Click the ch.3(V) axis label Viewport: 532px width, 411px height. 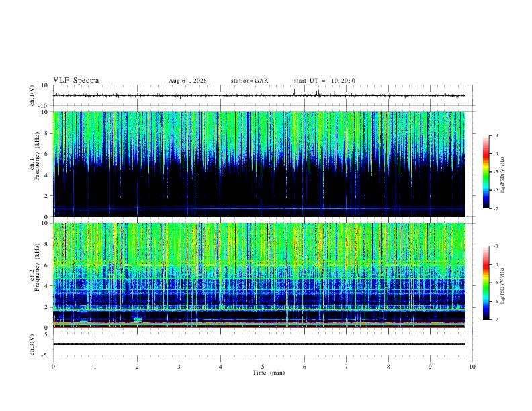tap(32, 345)
